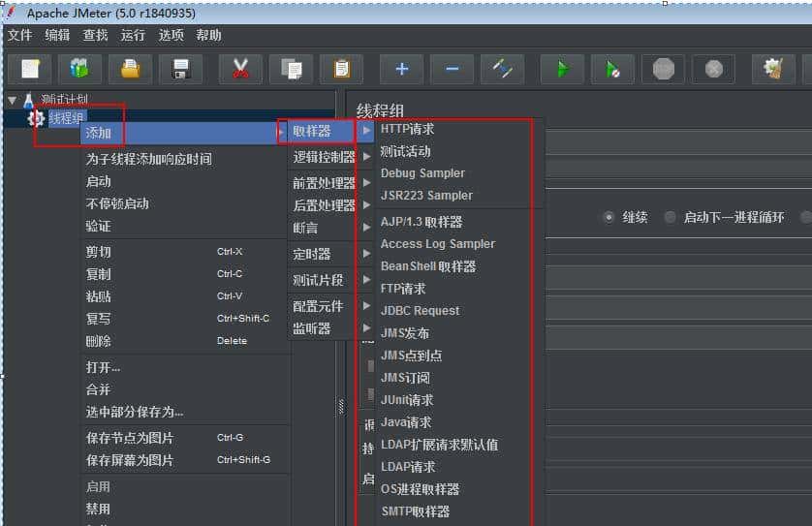Open the 帮助 menu
812x526 pixels.
tap(208, 35)
